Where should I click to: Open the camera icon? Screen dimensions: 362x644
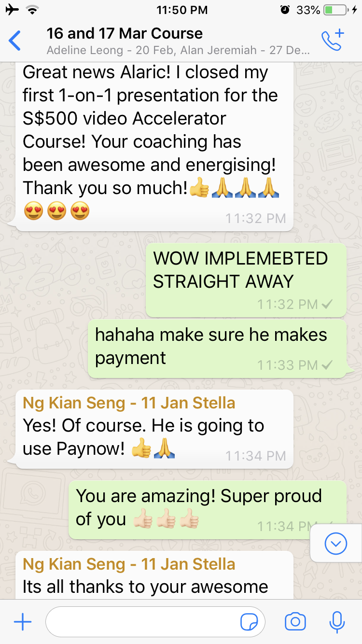point(295,622)
